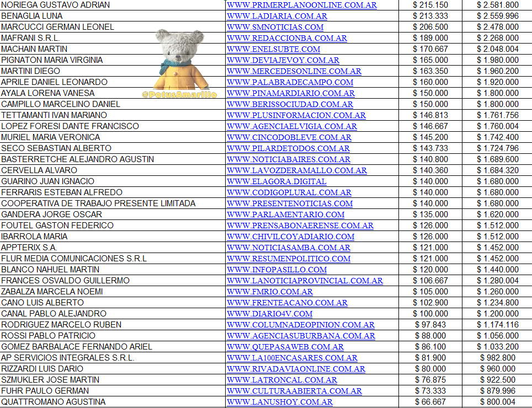The height and width of the screenshot is (408, 532).
Task: Click the WWW.NOTICIASAMBA.COM.AR hyperlink
Action: click(x=289, y=248)
